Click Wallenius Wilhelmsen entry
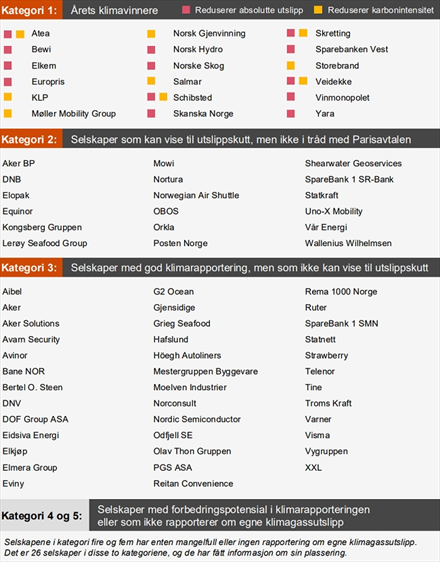The image size is (440, 562). 348,243
